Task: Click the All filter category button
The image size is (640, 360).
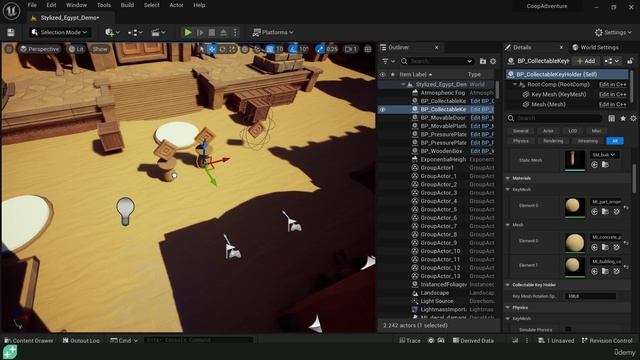Action: point(615,141)
